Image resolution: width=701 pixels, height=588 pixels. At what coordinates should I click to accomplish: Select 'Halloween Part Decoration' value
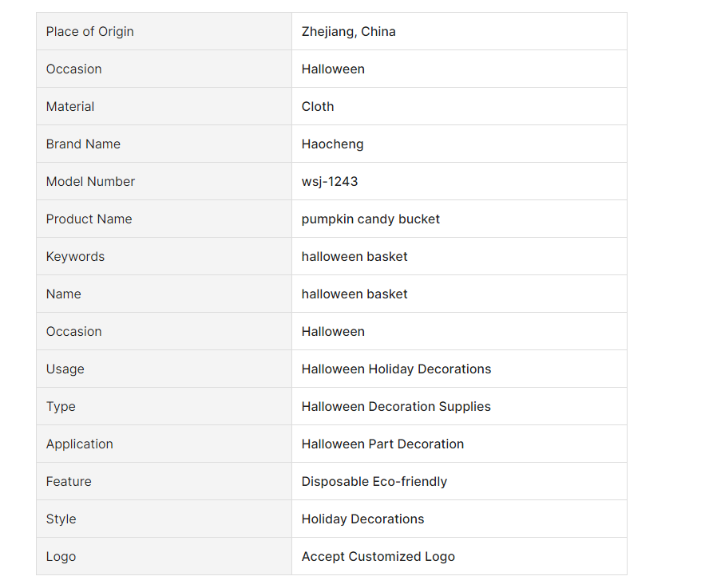(x=382, y=444)
